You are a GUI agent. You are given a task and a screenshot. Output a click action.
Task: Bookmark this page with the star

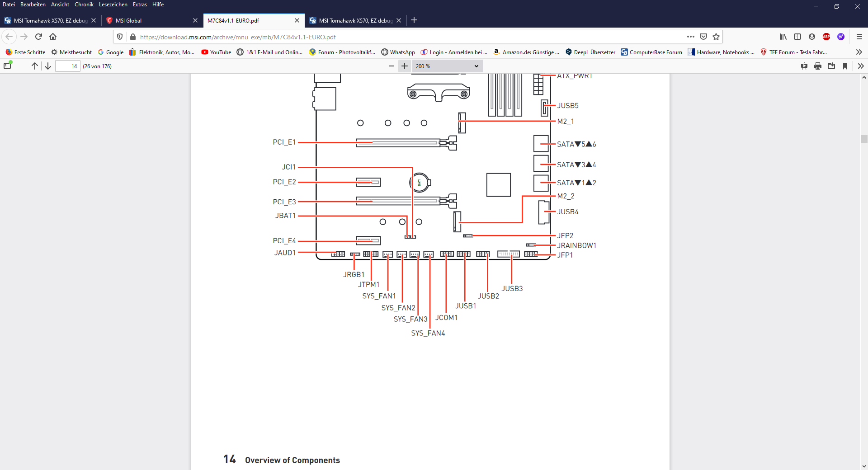tap(716, 37)
